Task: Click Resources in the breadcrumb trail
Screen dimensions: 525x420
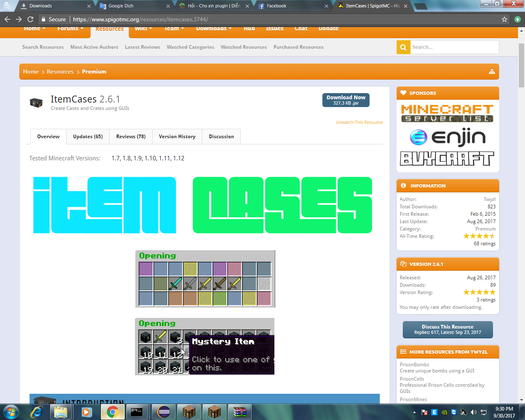Action: 60,71
